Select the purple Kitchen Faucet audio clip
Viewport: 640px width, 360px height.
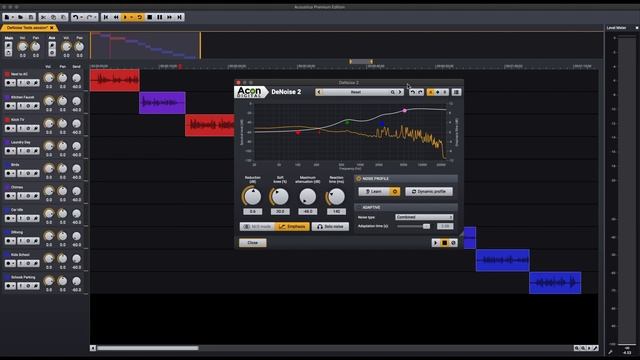point(162,102)
